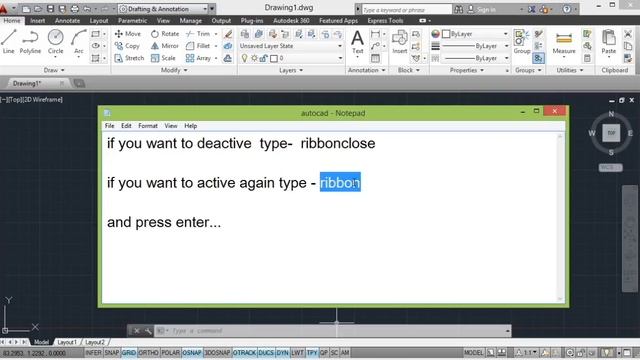640x360 pixels.
Task: Click the Plot print icon
Action: click(x=75, y=9)
